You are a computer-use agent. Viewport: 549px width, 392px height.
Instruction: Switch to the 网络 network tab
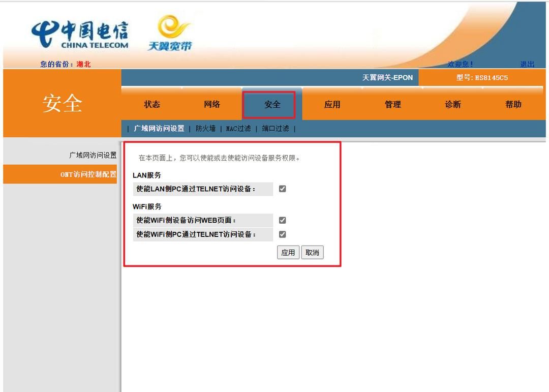(212, 104)
